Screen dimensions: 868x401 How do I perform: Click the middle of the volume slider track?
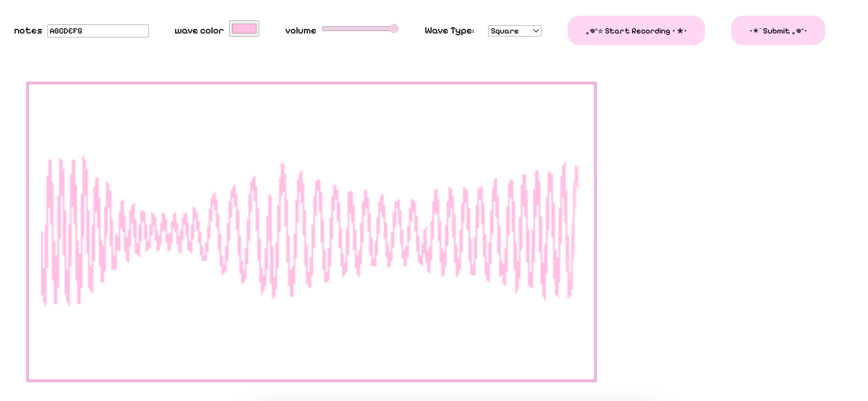coord(360,29)
